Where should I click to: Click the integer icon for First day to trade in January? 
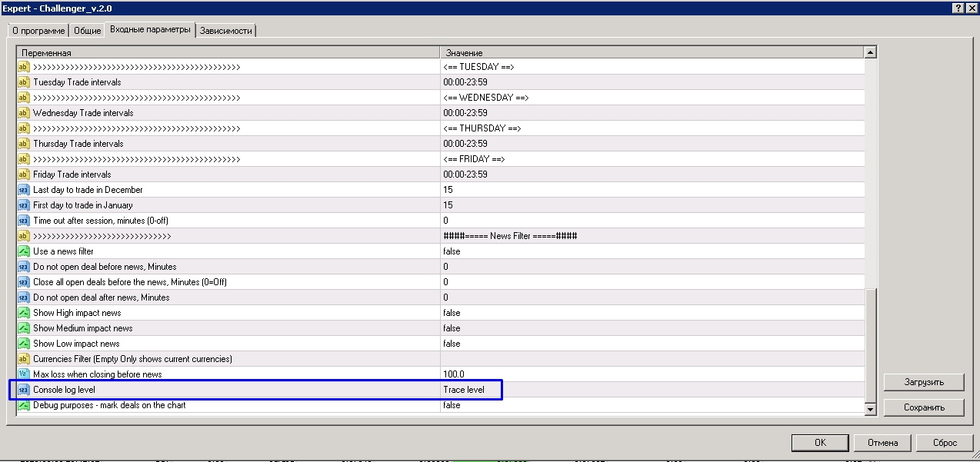click(x=23, y=205)
